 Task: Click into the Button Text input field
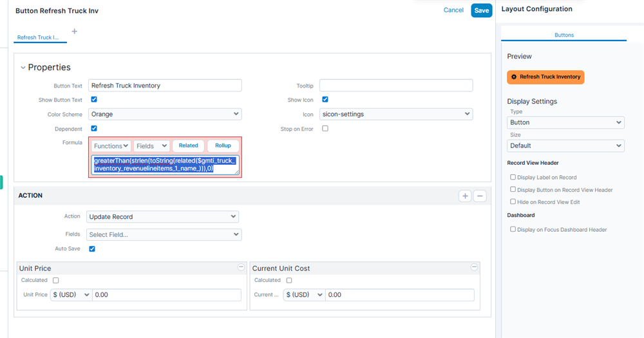165,86
